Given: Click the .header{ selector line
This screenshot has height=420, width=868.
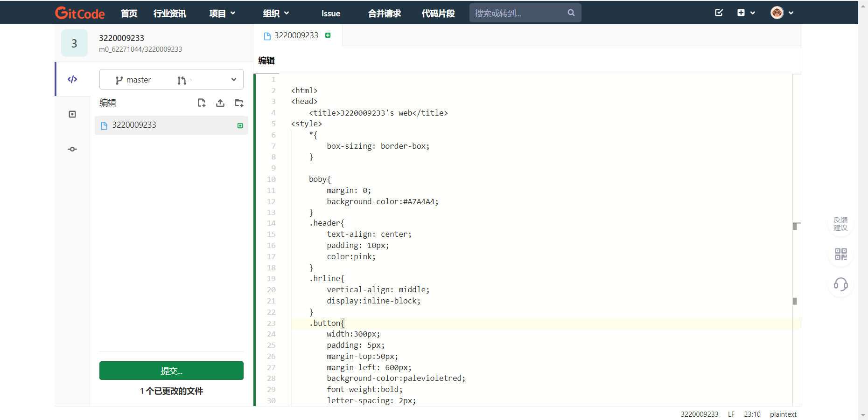Looking at the screenshot, I should 327,223.
